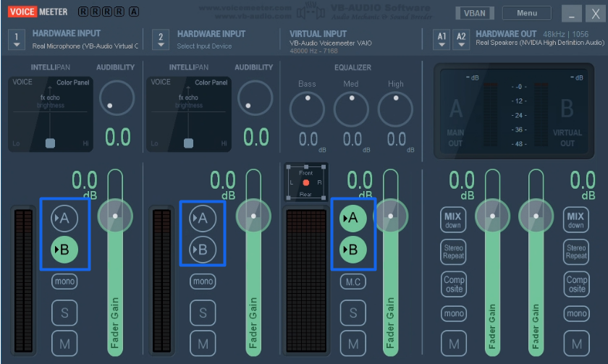Viewport: 608px width, 364px height.
Task: Click the A restart indicator in title bar
Action: click(x=134, y=12)
